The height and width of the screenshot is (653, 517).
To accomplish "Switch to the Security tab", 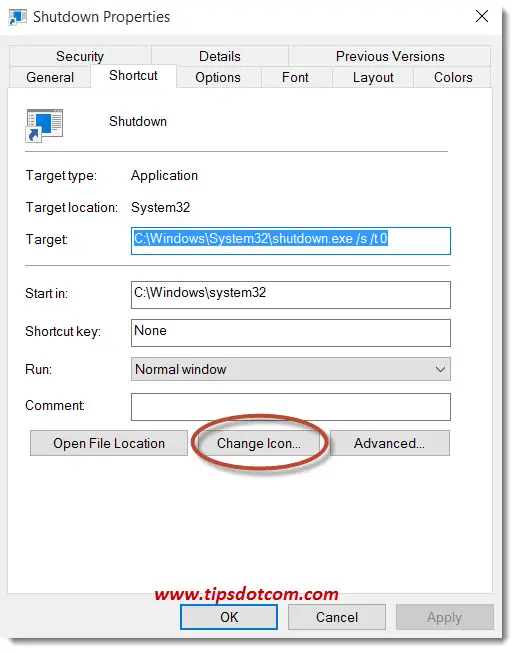I will pos(80,56).
